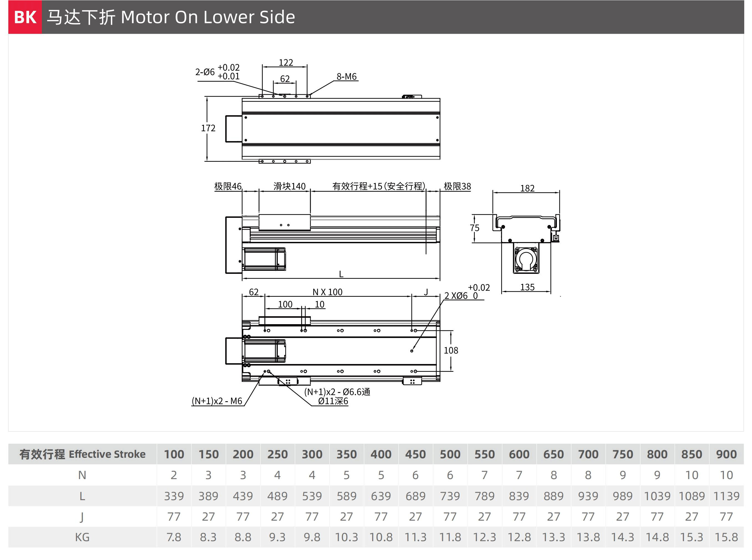This screenshot has height=560, width=752.
Task: Select the 700 stroke column header
Action: 588,454
